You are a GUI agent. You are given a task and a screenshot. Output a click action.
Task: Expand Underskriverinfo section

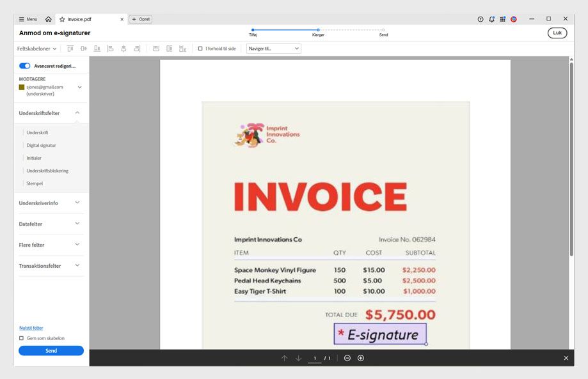[x=77, y=203]
